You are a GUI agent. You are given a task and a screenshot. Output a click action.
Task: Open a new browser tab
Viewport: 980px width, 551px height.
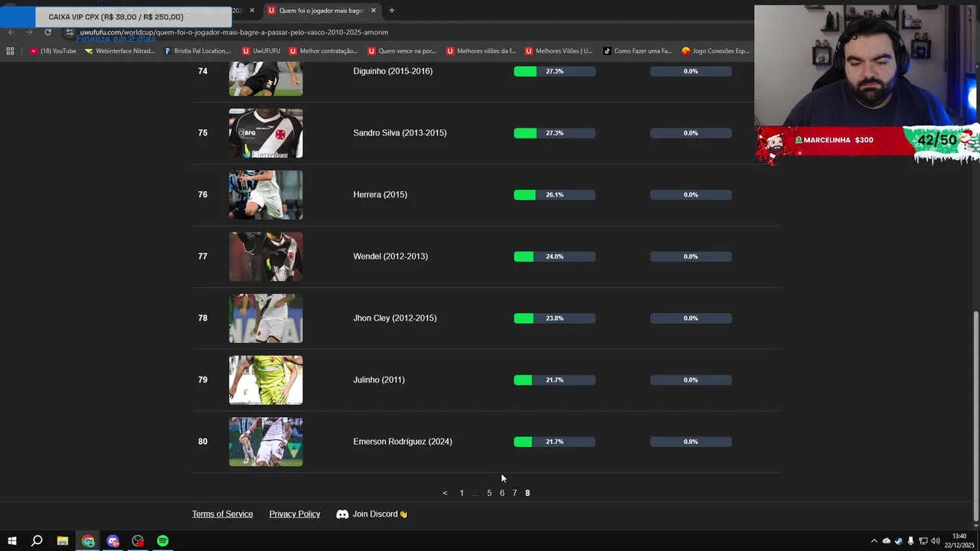[x=391, y=11]
